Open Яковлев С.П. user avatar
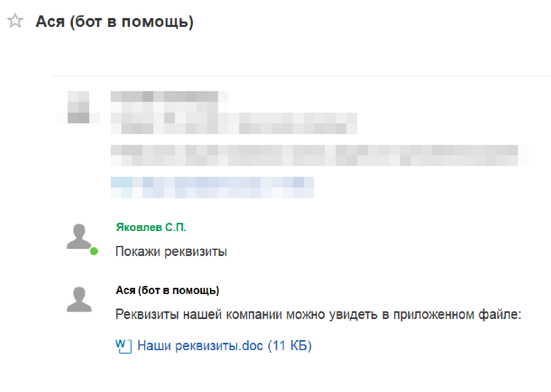 pyautogui.click(x=79, y=237)
